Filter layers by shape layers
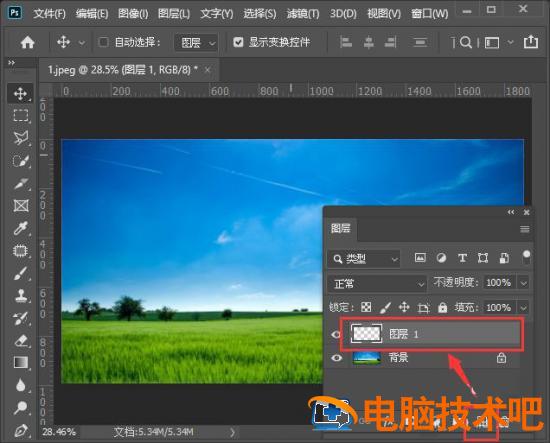 (x=483, y=258)
